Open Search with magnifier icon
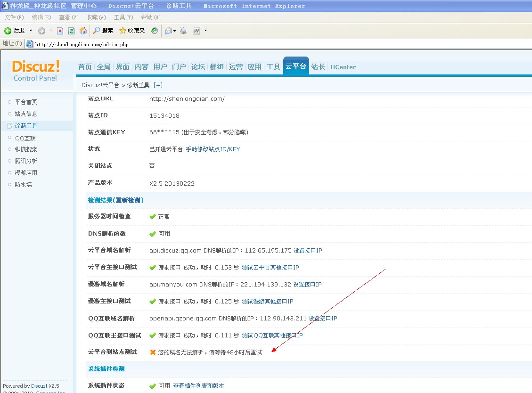The height and width of the screenshot is (393, 532). click(x=103, y=31)
